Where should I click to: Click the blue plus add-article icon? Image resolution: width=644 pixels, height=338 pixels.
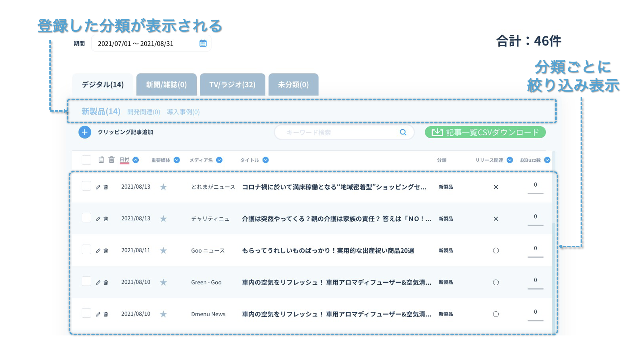85,132
